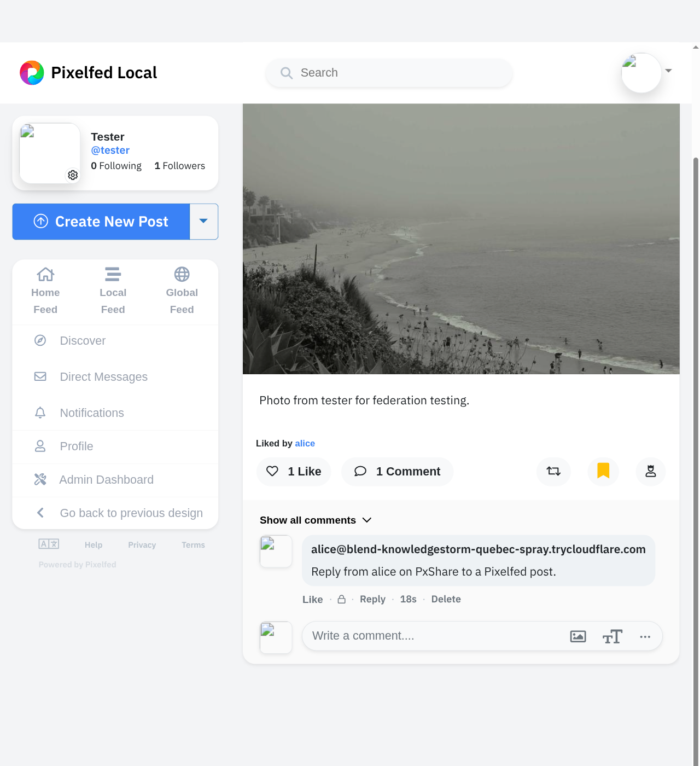Collapse Show all comments chevron
Viewport: 700px width, 766px height.
[366, 520]
